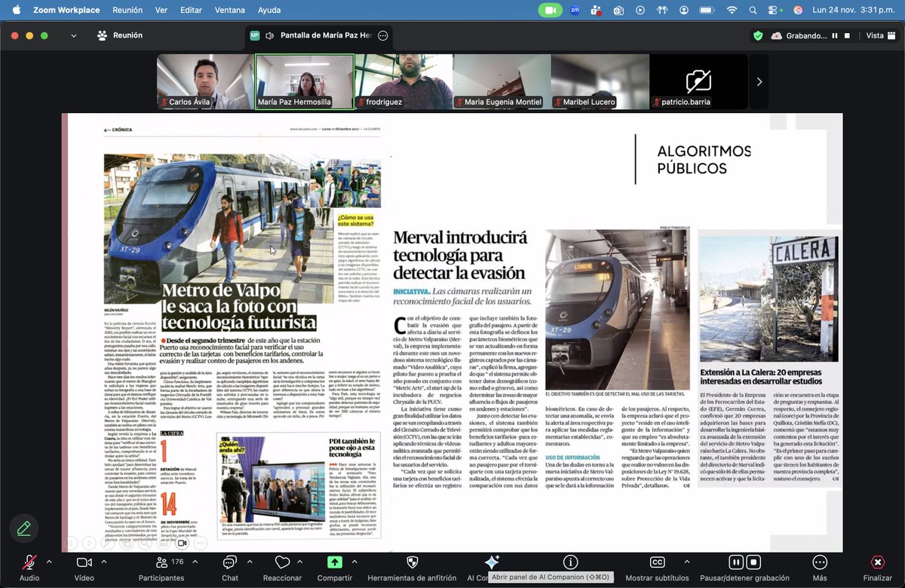
Task: Show next participants with gallery arrow
Action: (x=759, y=81)
